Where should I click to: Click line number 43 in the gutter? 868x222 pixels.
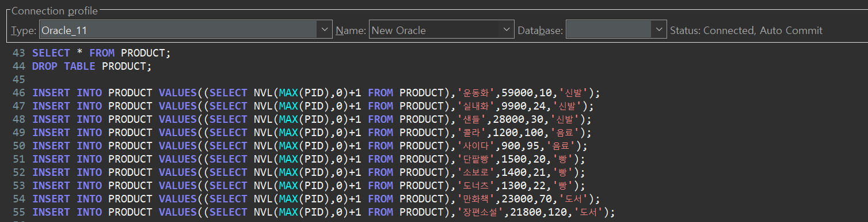(18, 53)
